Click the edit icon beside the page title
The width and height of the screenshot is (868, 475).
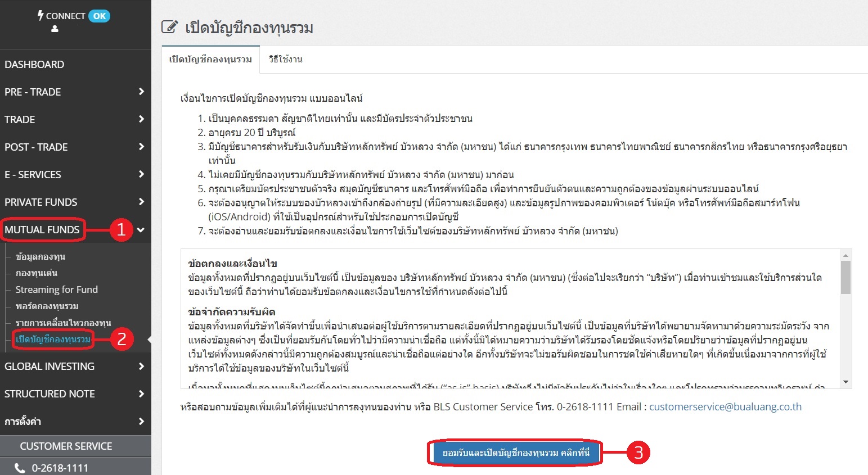pos(169,27)
